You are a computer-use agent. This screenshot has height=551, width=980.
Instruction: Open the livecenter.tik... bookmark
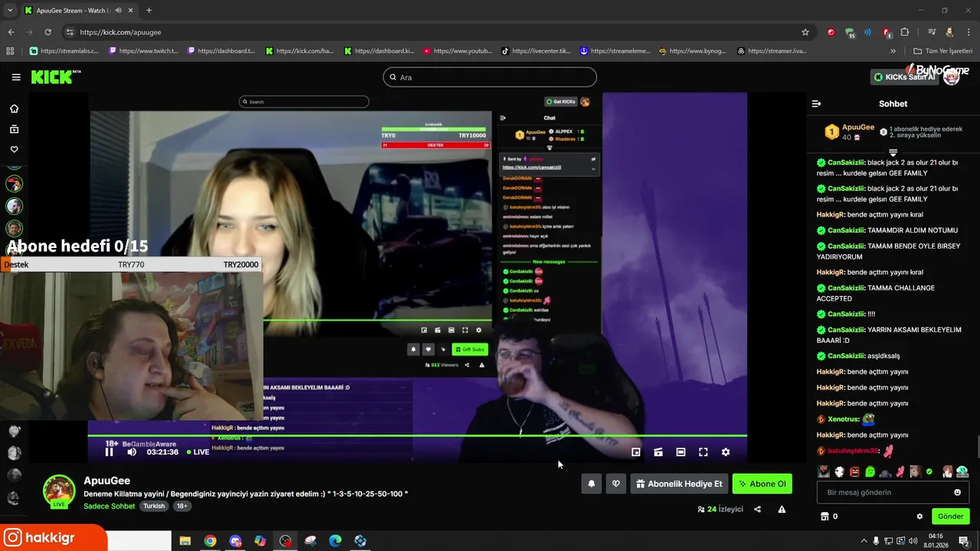pyautogui.click(x=536, y=51)
